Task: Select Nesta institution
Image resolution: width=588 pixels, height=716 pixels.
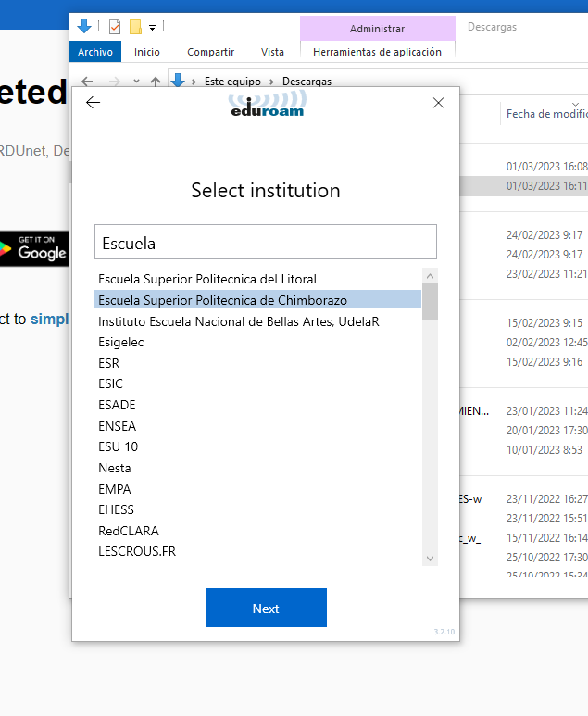Action: [x=258, y=468]
